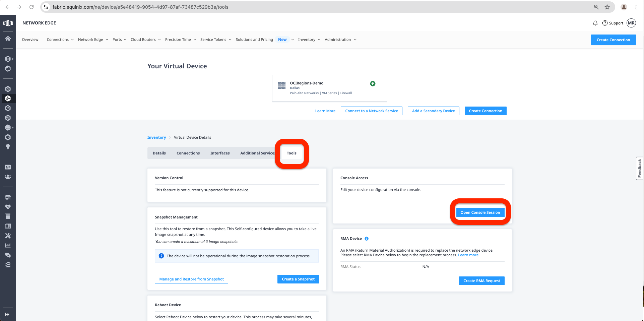Open the pillar column icon in the sidebar
Screen dimensions: 644x321
8,216
